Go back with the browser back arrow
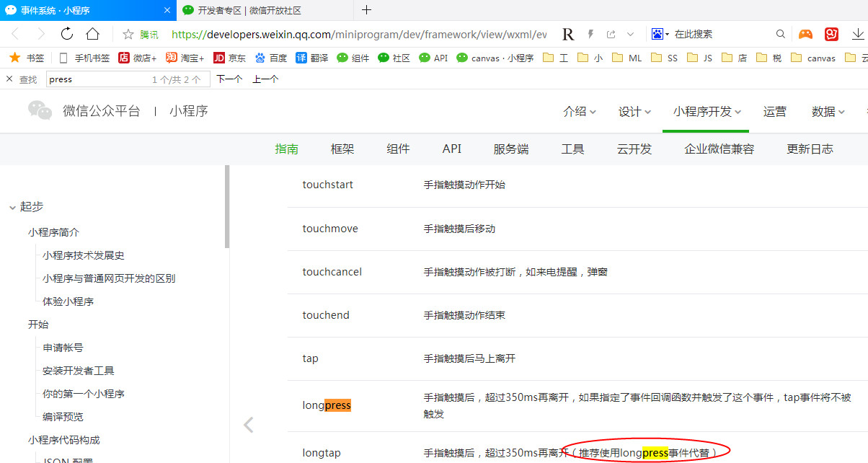Screen dimensions: 868x463 tap(16, 34)
